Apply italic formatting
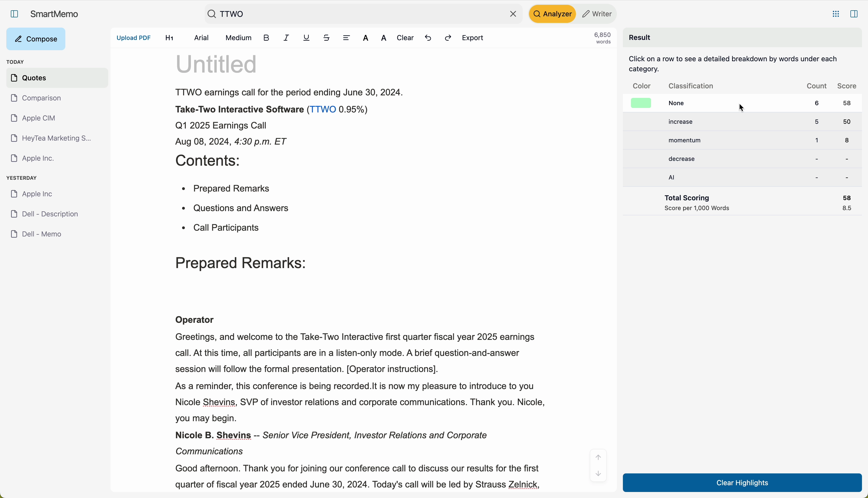This screenshot has height=498, width=868. [x=286, y=38]
